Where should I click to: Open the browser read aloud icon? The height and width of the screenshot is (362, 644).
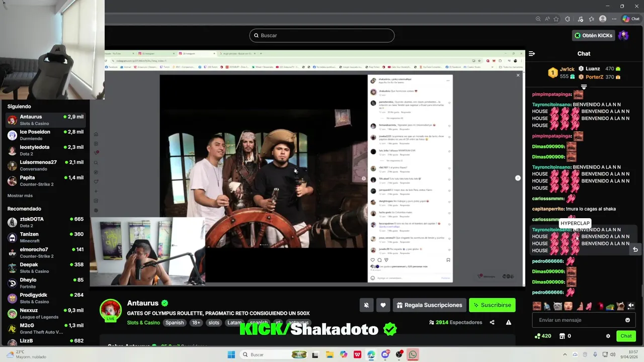click(547, 19)
